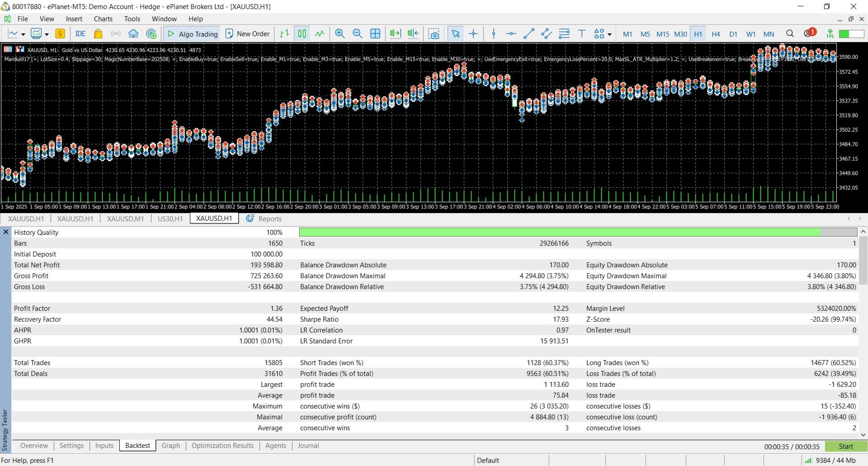Draw a vertical line on chart
The width and height of the screenshot is (868, 466).
[x=494, y=34]
